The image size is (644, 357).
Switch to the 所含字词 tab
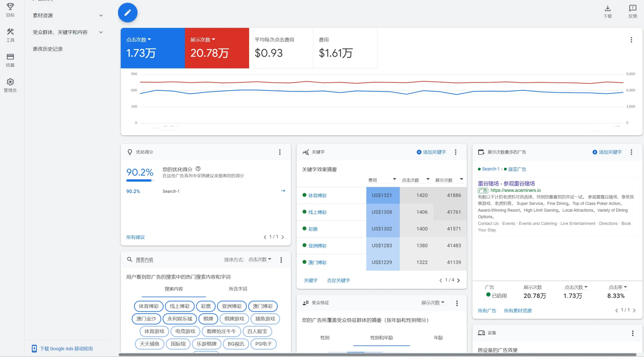[x=238, y=289]
